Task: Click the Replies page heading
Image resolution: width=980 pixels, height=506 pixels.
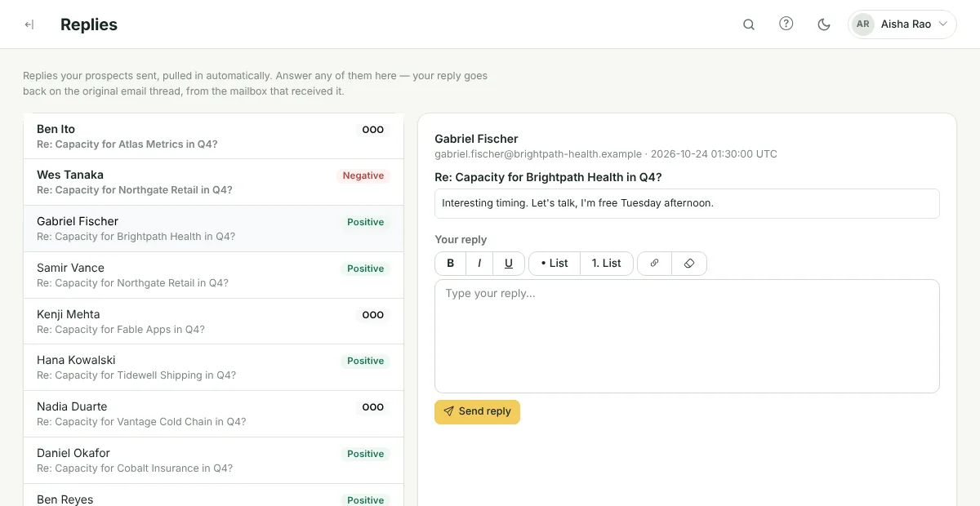Action: (x=89, y=24)
